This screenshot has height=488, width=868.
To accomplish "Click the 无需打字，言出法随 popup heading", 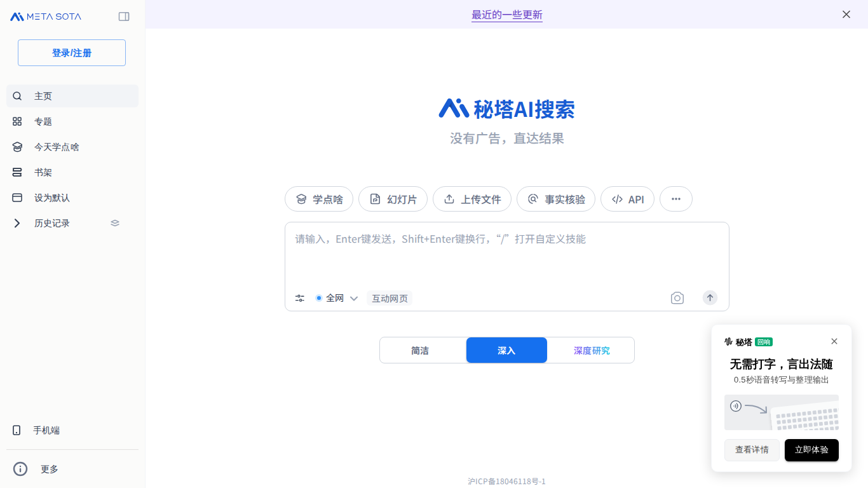I will point(781,364).
